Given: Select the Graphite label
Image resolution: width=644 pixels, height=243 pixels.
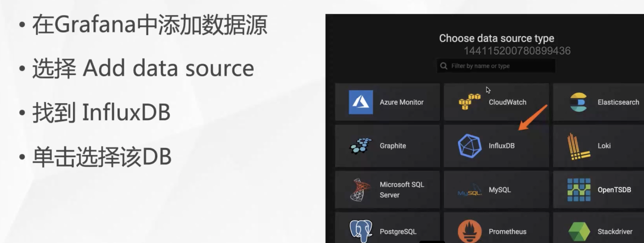Looking at the screenshot, I should (x=393, y=146).
